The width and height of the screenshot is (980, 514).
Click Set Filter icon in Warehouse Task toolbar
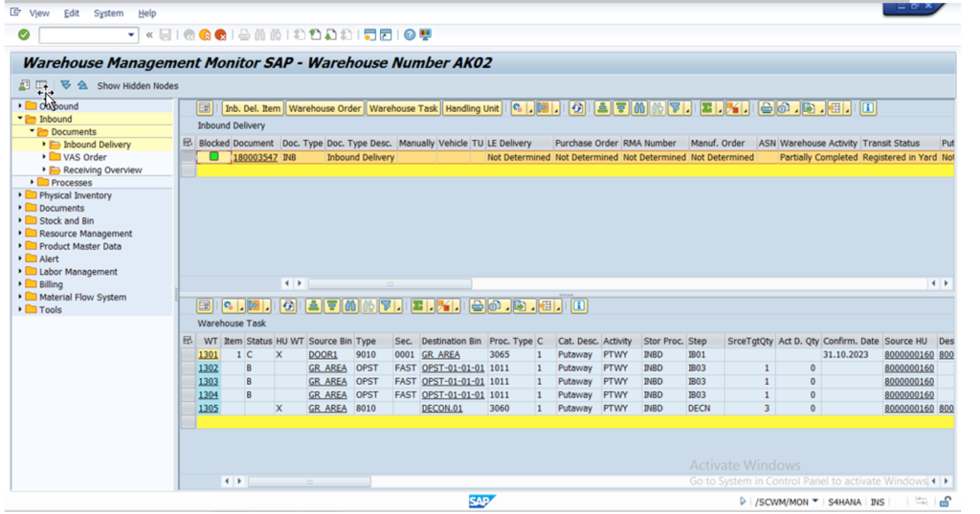point(389,305)
